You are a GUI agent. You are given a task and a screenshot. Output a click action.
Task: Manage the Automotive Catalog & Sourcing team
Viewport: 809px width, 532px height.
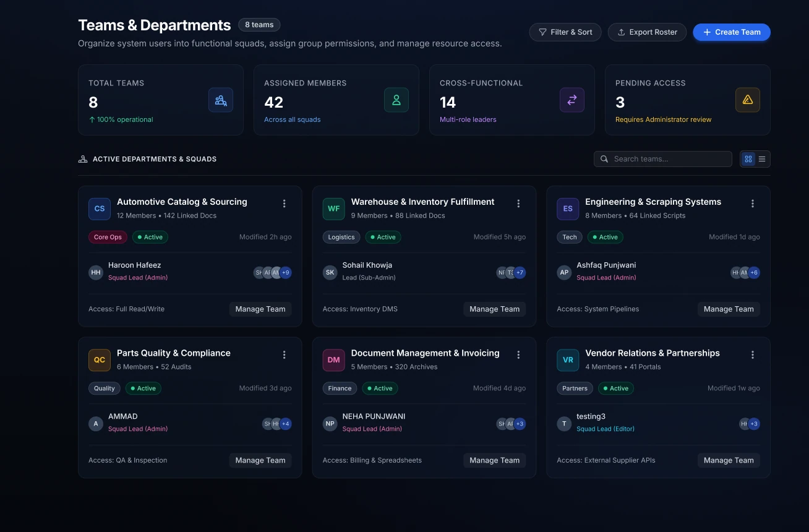click(x=260, y=309)
